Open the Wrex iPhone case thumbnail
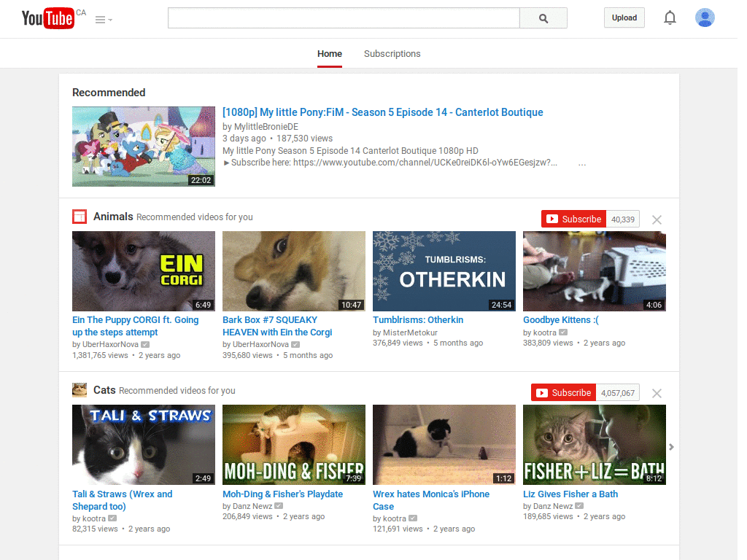Screen dimensions: 747x560 click(444, 445)
